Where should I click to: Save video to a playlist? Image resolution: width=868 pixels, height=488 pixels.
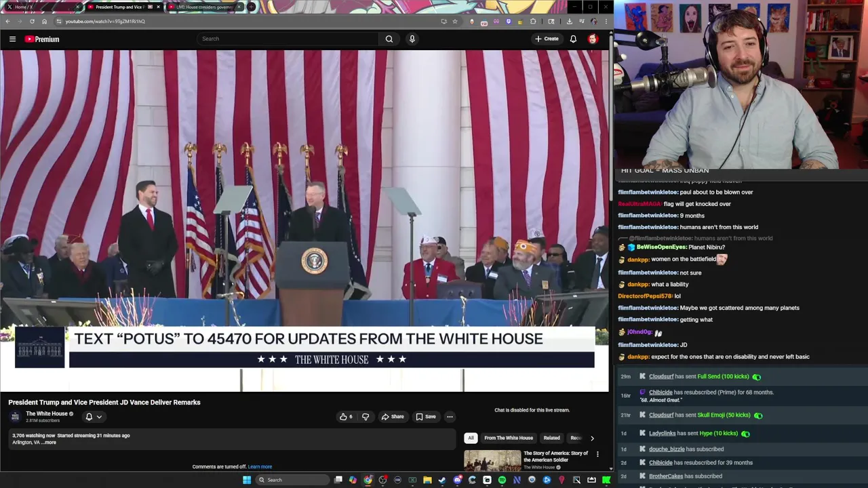coord(426,417)
